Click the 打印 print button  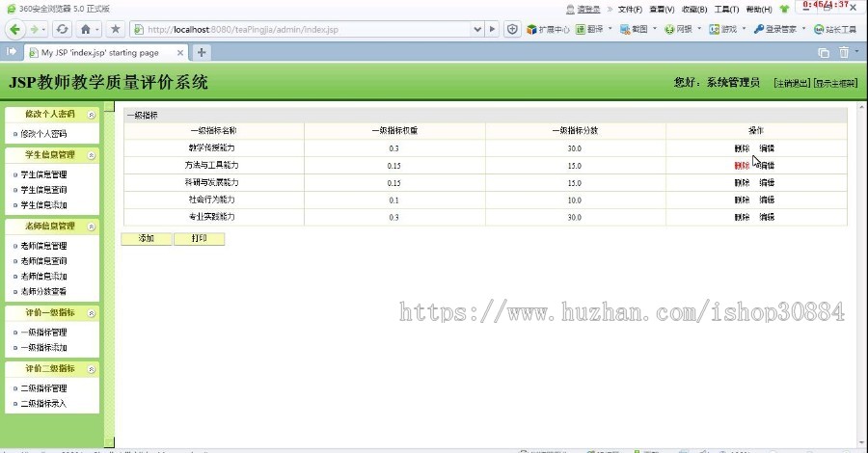click(x=200, y=238)
